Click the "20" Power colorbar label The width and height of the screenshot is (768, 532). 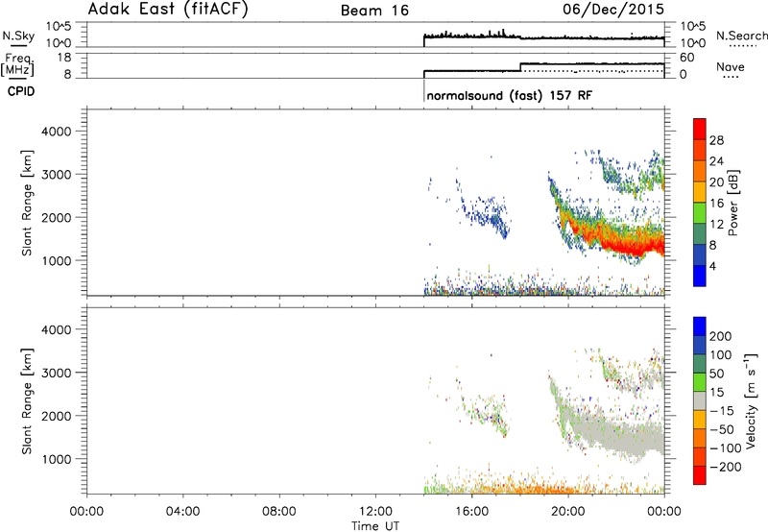716,182
